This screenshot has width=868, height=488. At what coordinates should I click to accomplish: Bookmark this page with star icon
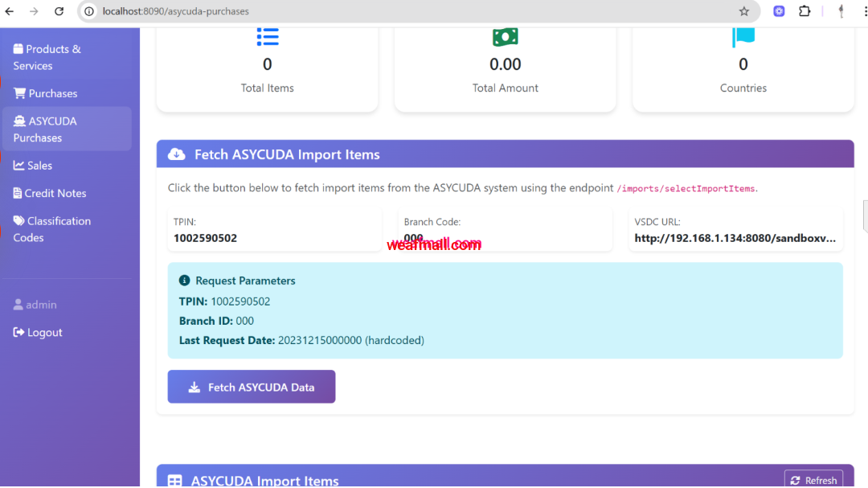744,11
